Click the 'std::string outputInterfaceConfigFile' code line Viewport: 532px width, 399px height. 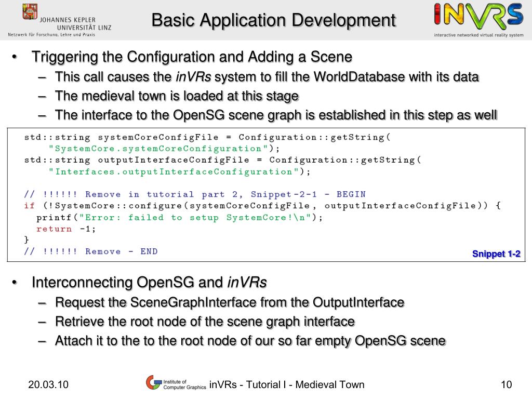pos(223,160)
